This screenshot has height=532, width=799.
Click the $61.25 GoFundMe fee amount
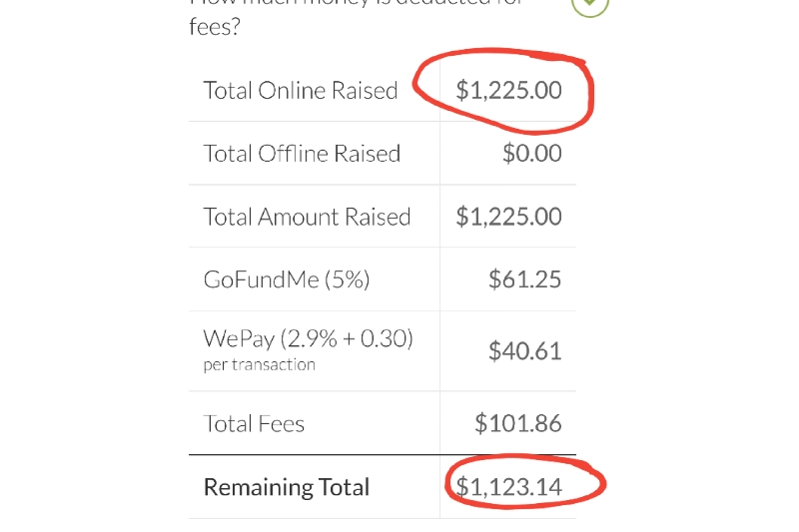coord(525,279)
